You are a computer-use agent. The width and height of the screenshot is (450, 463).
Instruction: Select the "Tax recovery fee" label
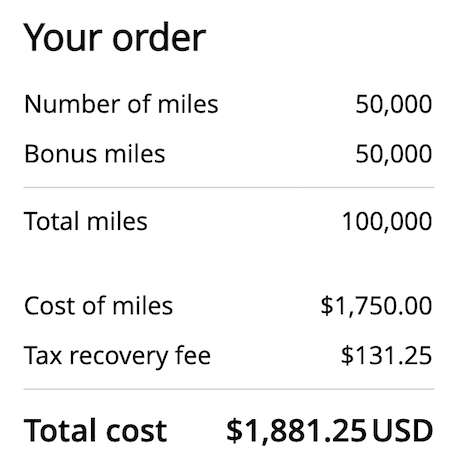(x=117, y=356)
